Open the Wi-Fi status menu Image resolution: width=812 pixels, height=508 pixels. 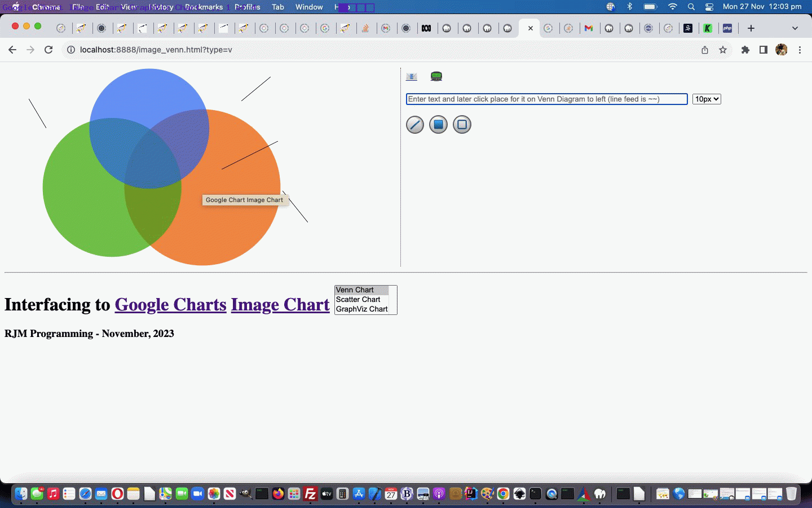point(672,7)
